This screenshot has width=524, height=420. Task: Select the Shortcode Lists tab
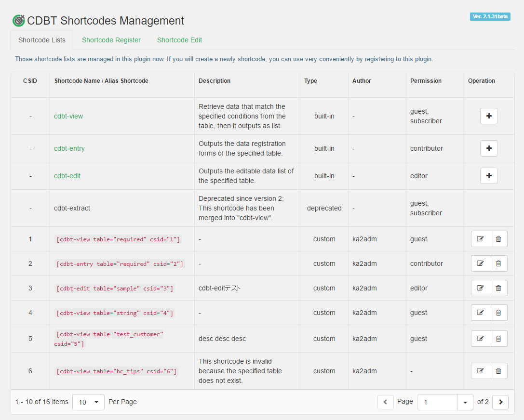(42, 40)
